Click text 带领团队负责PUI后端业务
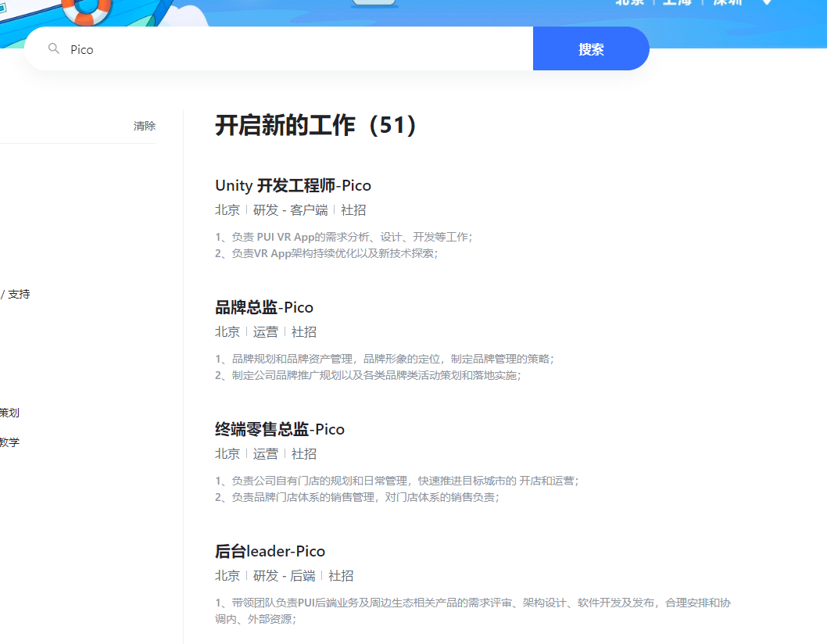The image size is (827, 644). [x=295, y=603]
